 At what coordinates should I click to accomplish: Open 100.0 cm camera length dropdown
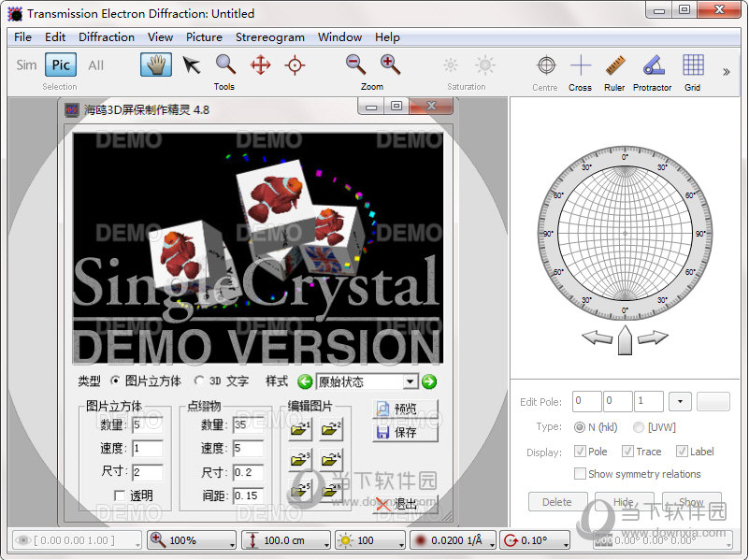285,540
